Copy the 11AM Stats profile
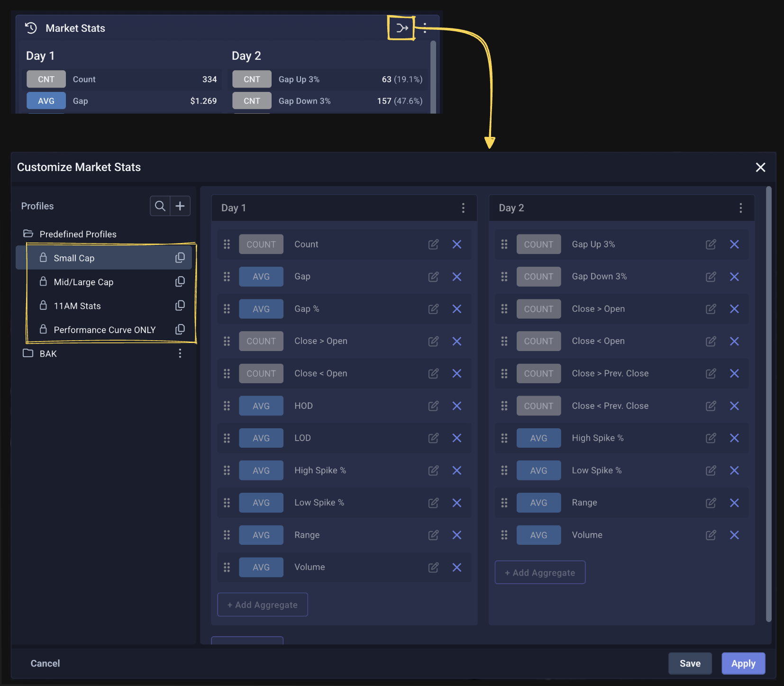This screenshot has height=686, width=784. (x=180, y=306)
